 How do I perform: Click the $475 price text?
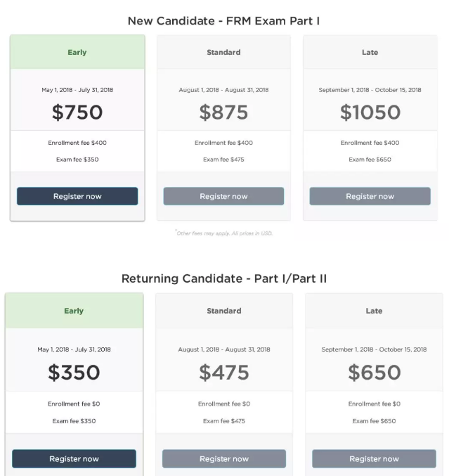(223, 372)
